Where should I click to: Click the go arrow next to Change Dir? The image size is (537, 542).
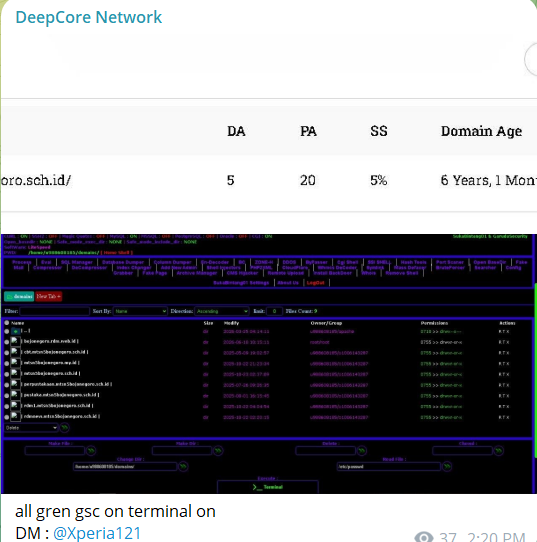coord(183,467)
